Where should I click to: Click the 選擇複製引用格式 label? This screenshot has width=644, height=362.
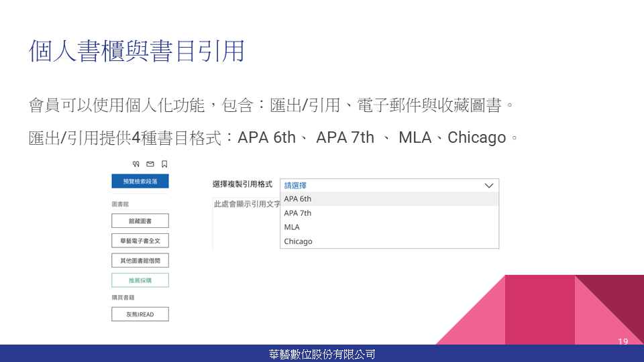[x=242, y=184]
